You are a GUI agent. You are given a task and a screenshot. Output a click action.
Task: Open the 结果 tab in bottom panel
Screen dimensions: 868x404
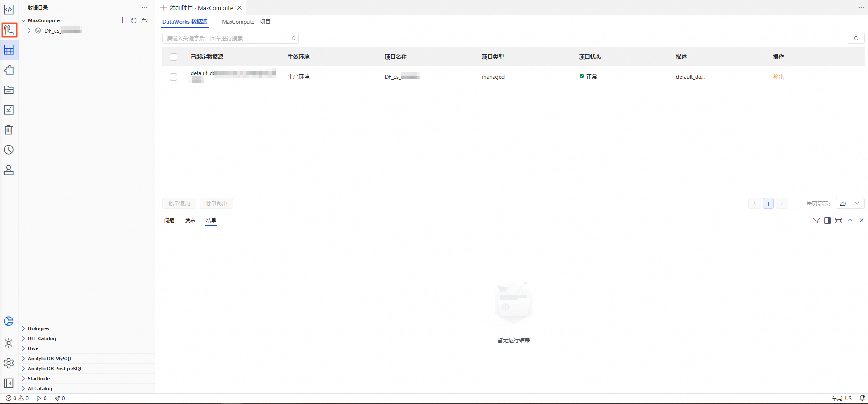click(x=211, y=221)
